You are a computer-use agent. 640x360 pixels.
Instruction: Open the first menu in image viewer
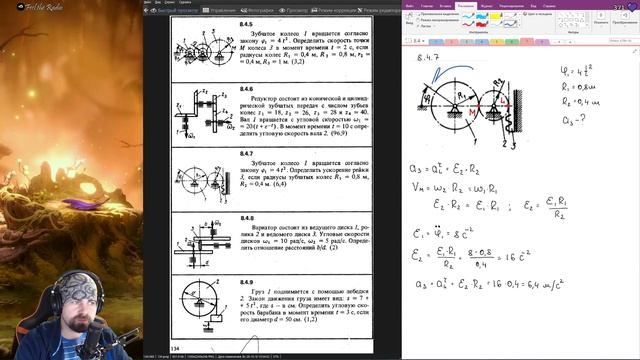tap(147, 2)
